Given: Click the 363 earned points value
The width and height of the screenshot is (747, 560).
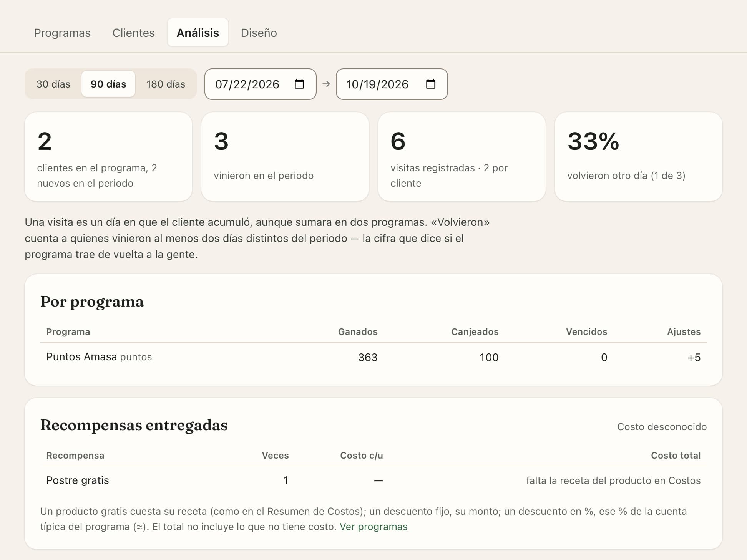Looking at the screenshot, I should click(368, 358).
